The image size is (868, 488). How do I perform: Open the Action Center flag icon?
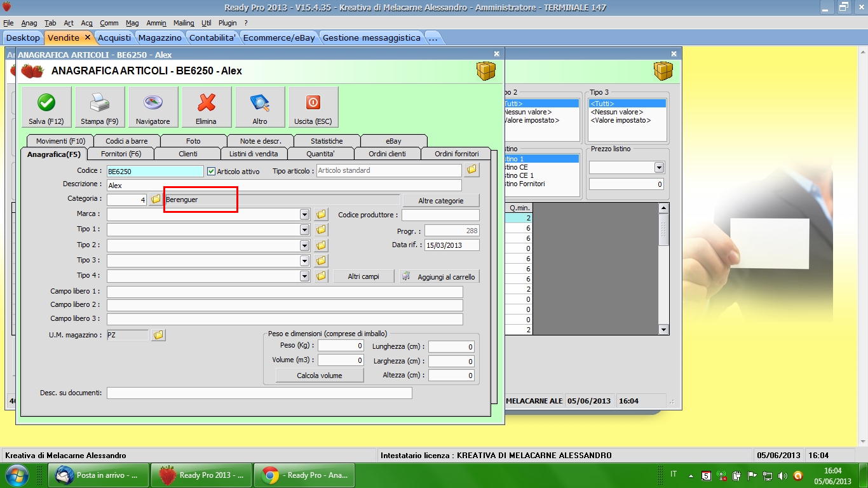point(752,475)
